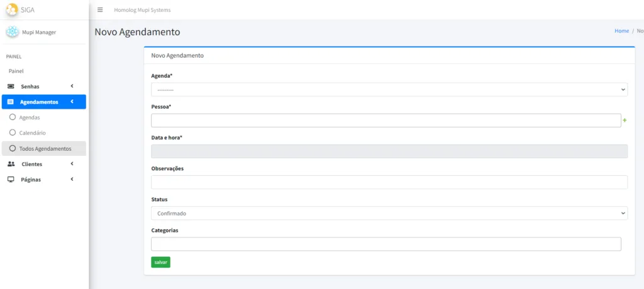The height and width of the screenshot is (289, 644).
Task: Click the SIGA logo icon
Action: pyautogui.click(x=12, y=9)
